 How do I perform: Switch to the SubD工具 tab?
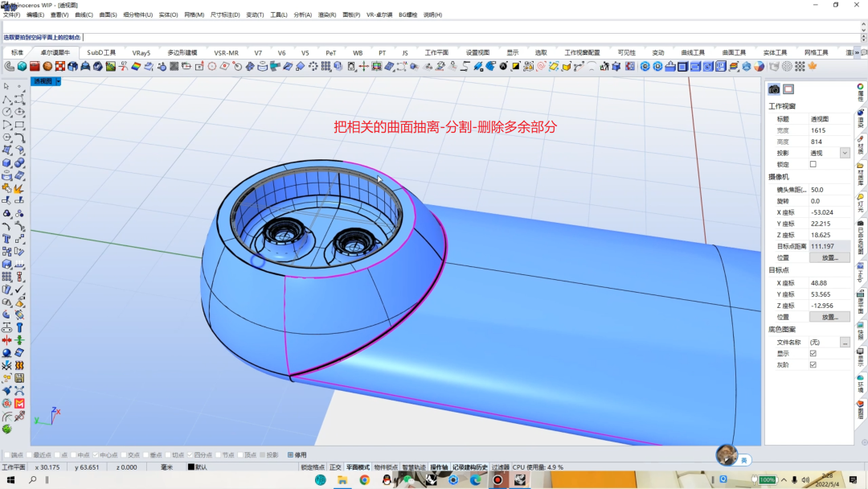tap(101, 52)
